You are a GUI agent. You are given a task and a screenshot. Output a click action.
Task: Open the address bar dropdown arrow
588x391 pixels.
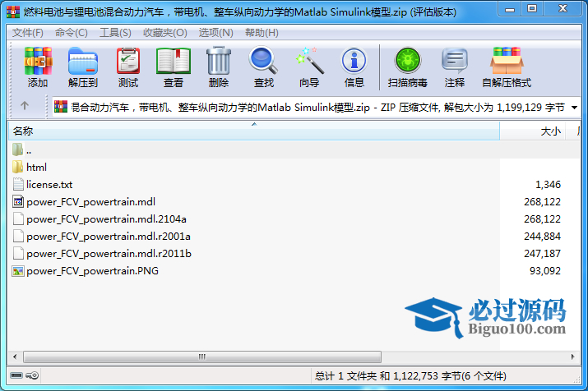[574, 108]
